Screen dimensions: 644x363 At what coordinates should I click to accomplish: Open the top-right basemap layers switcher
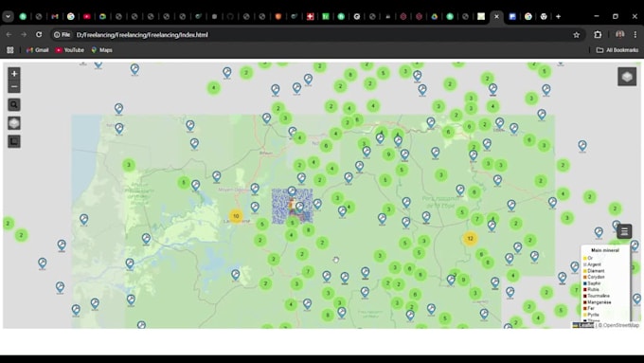coord(627,77)
